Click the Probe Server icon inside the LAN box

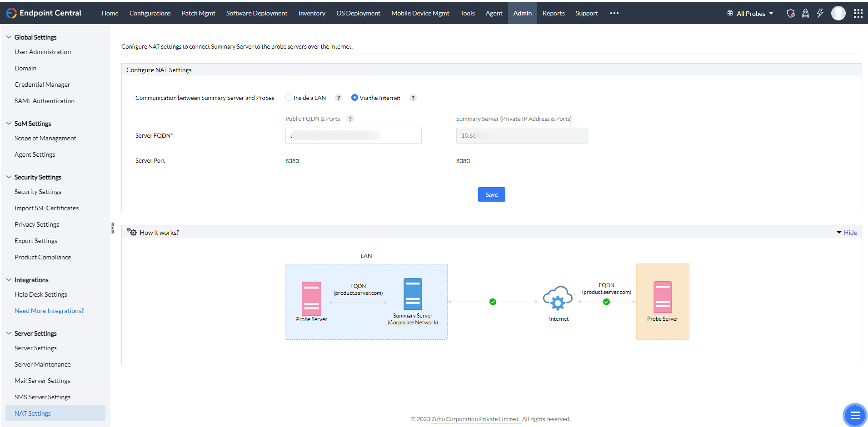pos(311,298)
